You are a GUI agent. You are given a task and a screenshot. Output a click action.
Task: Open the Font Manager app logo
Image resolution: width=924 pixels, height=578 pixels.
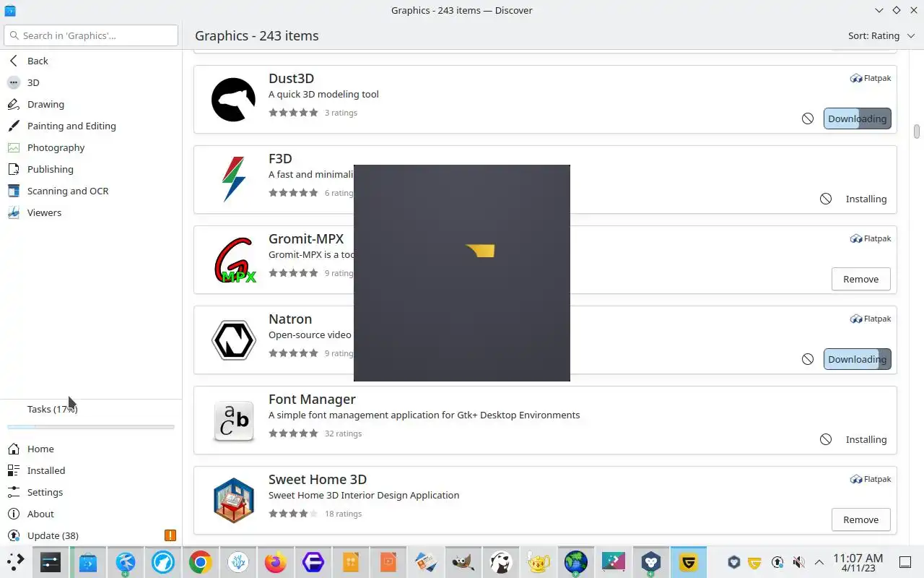click(x=234, y=420)
